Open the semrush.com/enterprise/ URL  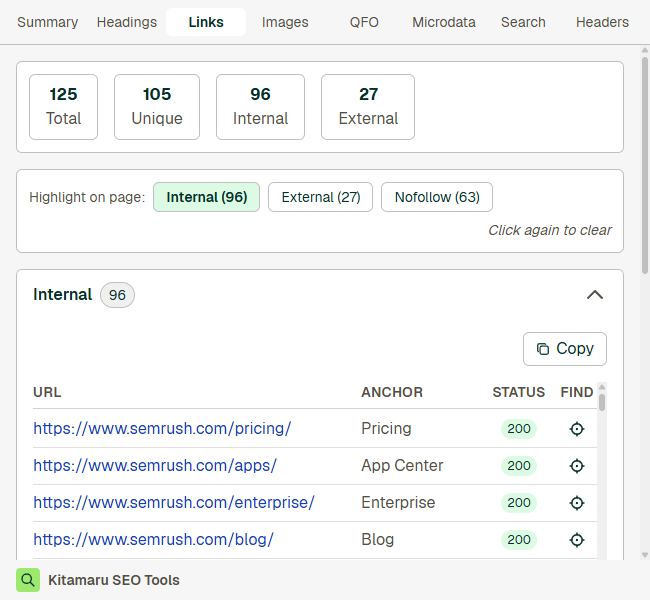[174, 502]
